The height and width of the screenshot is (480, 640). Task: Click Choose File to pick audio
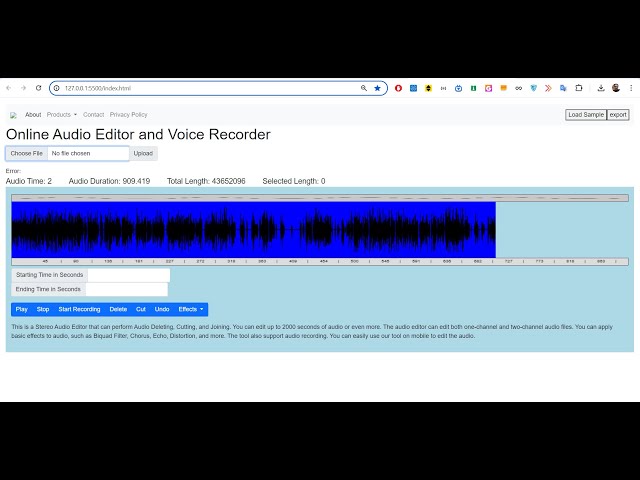tap(27, 153)
